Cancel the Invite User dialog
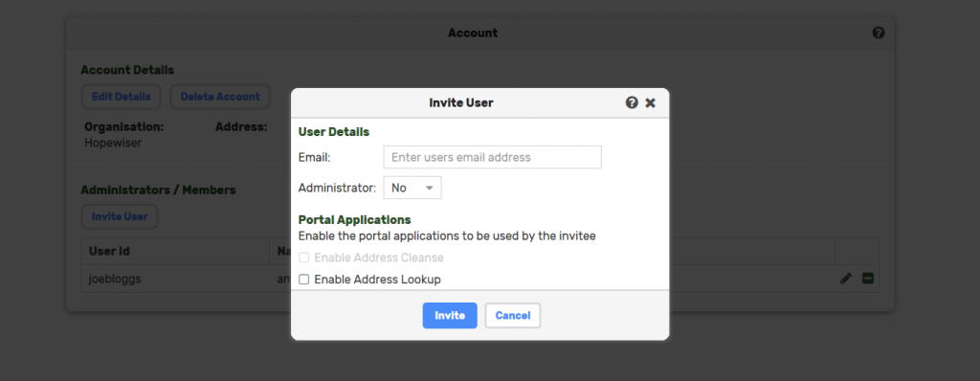This screenshot has width=980, height=381. [513, 315]
